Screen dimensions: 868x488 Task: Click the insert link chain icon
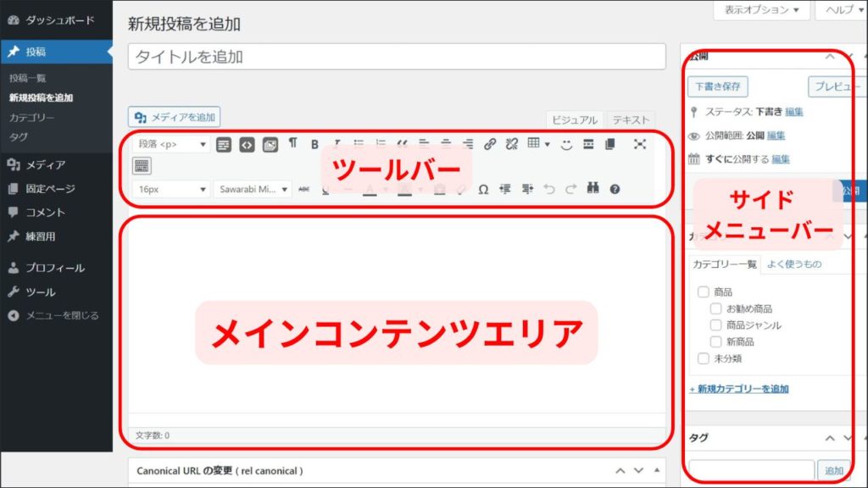pyautogui.click(x=490, y=144)
